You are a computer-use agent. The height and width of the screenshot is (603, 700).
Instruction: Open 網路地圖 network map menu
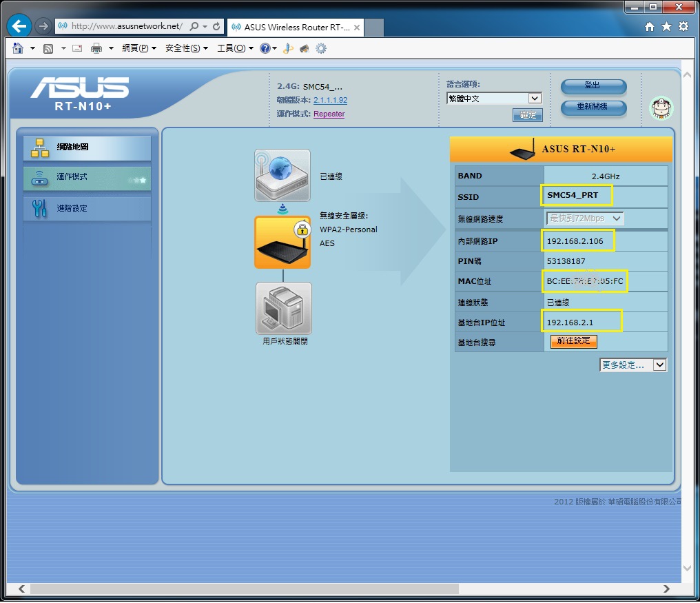click(87, 148)
